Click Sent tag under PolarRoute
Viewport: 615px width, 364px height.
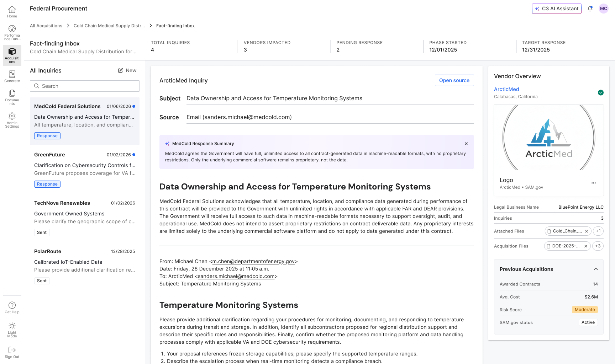(x=42, y=281)
